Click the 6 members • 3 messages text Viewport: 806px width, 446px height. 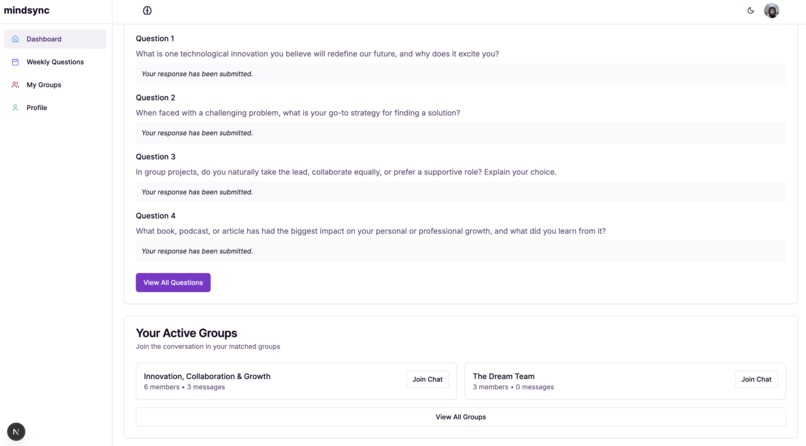(x=185, y=387)
